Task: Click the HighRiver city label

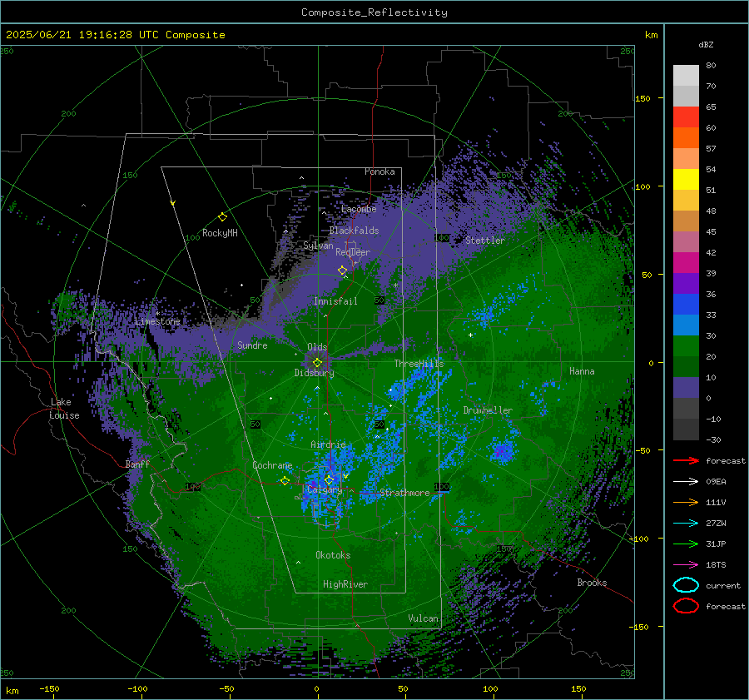Action: pyautogui.click(x=345, y=584)
